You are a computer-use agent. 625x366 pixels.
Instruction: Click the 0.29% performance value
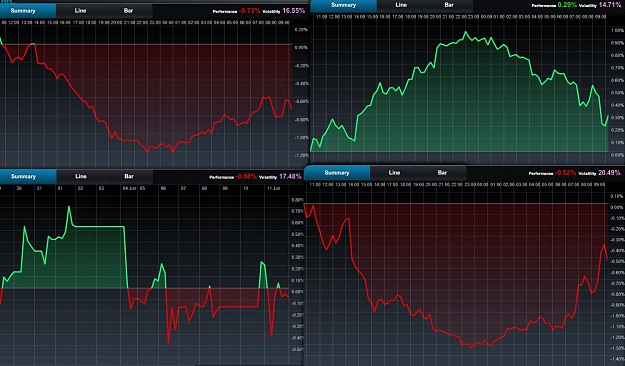point(567,5)
